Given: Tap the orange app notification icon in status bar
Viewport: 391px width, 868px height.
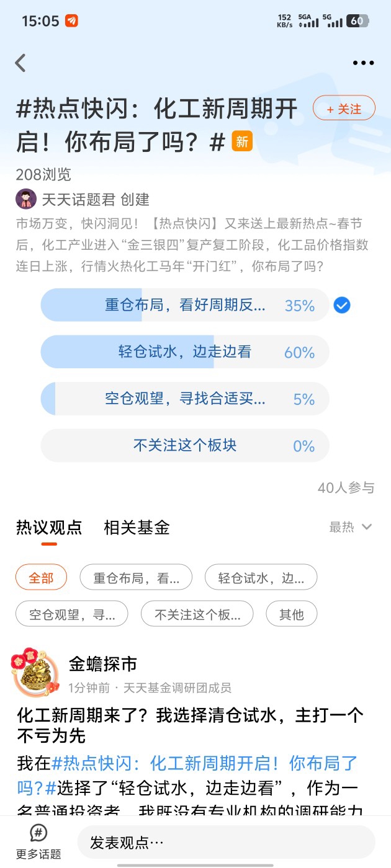Looking at the screenshot, I should (71, 21).
